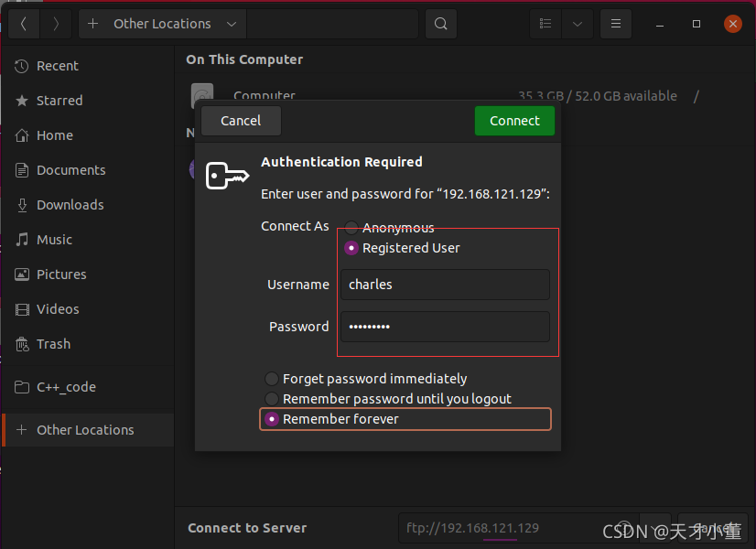Viewport: 756px width, 549px height.
Task: Open Videos in the sidebar
Action: [x=88, y=309]
